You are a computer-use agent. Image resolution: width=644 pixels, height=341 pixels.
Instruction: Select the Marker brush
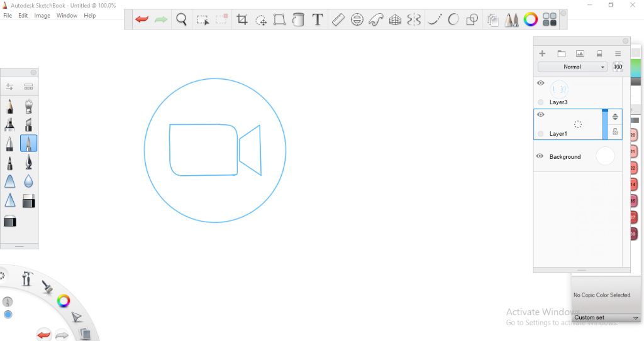pos(10,125)
